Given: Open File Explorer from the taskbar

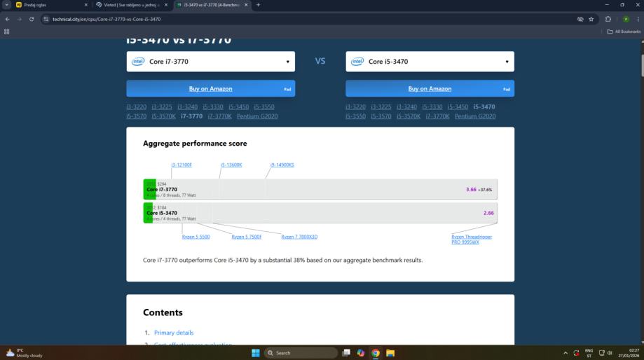Looking at the screenshot, I should click(390, 353).
